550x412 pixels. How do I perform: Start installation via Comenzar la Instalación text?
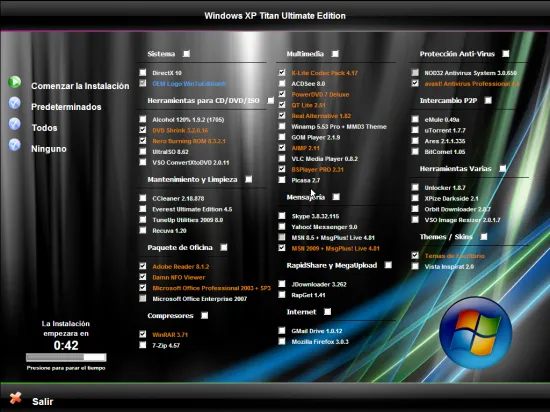[80, 86]
